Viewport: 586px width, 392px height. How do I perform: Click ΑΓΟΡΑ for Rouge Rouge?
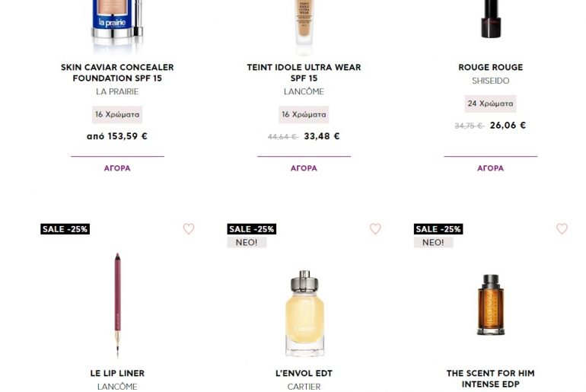tap(491, 168)
